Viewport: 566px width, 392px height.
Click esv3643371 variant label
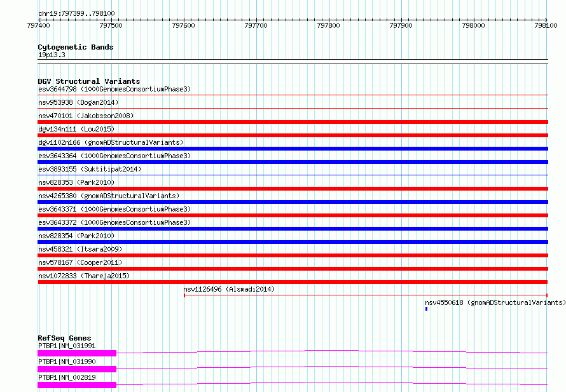pos(114,209)
